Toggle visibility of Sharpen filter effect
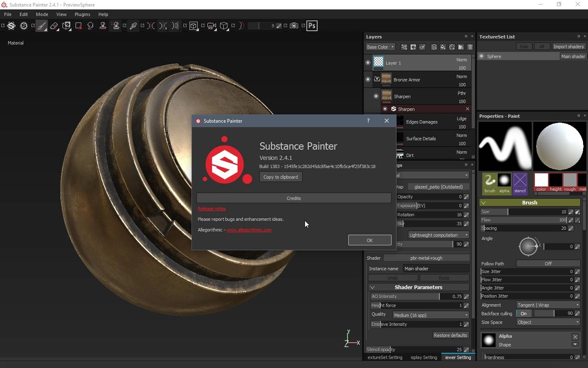588x368 pixels. (385, 109)
